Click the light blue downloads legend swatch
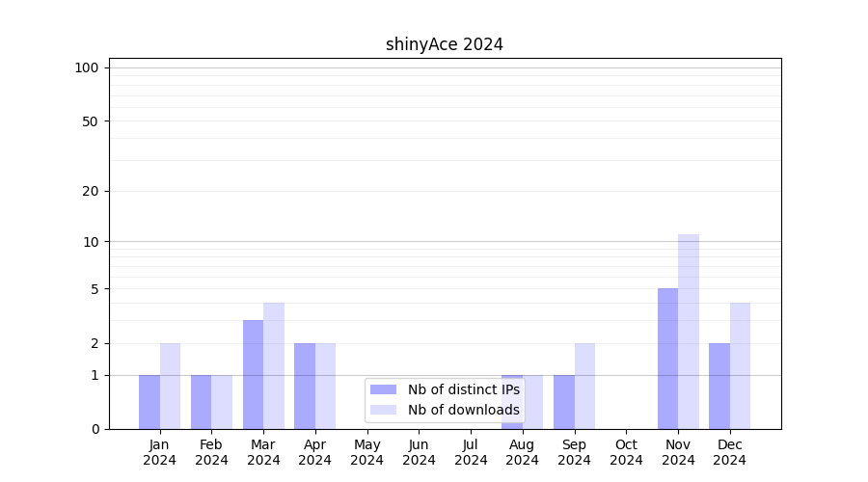 [x=383, y=410]
